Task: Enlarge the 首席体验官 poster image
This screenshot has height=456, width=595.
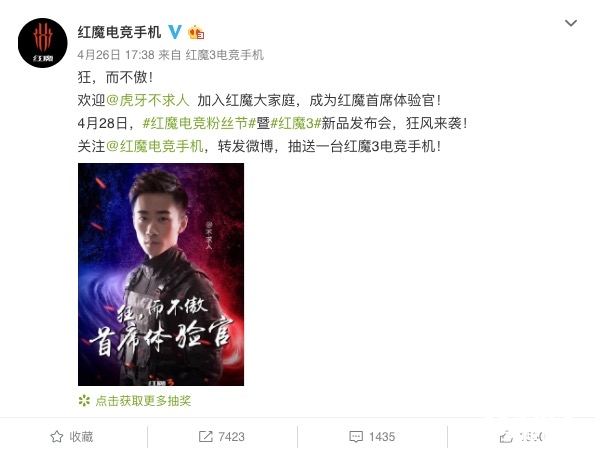Action: coord(161,274)
